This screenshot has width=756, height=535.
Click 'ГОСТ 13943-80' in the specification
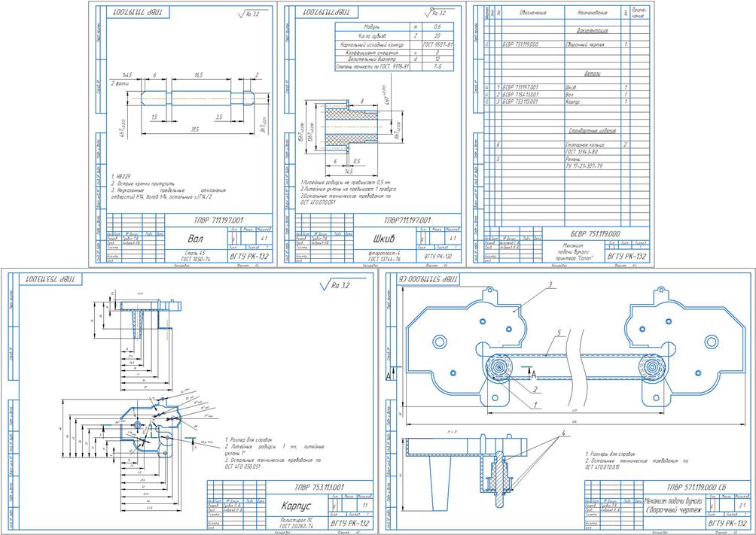coord(581,152)
